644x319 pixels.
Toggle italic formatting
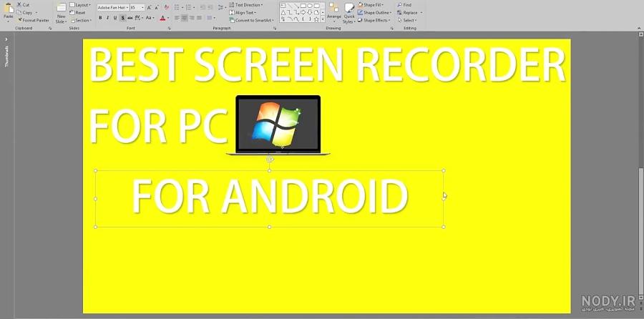(107, 18)
